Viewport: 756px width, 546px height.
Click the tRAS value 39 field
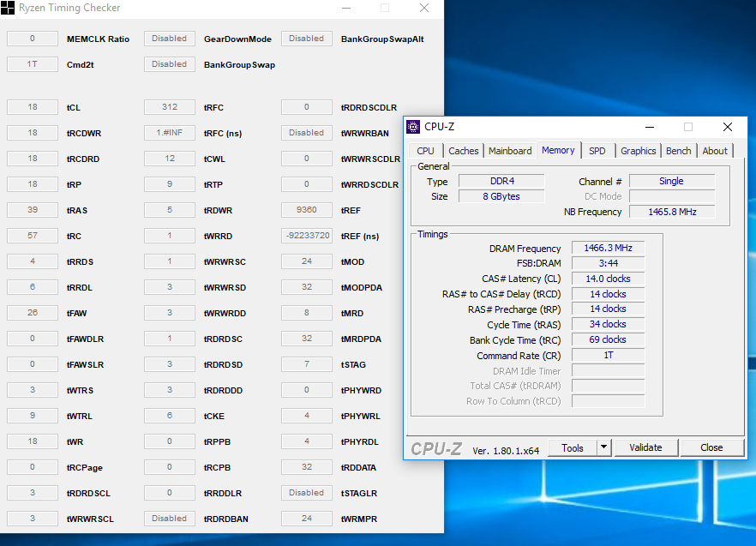pos(33,210)
